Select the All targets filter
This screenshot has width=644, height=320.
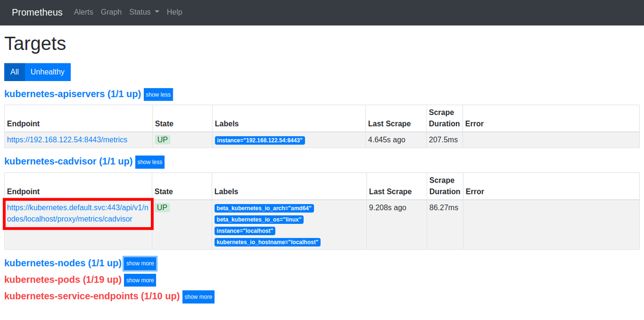(x=14, y=72)
